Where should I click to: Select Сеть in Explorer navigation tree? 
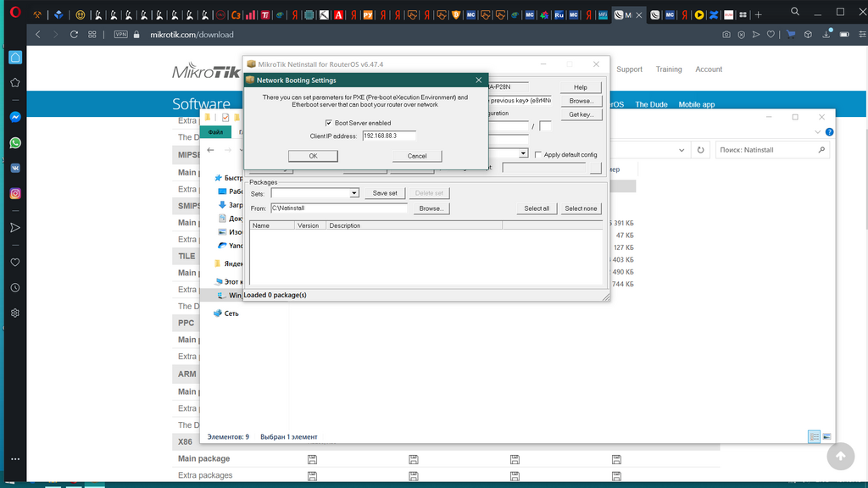(231, 313)
